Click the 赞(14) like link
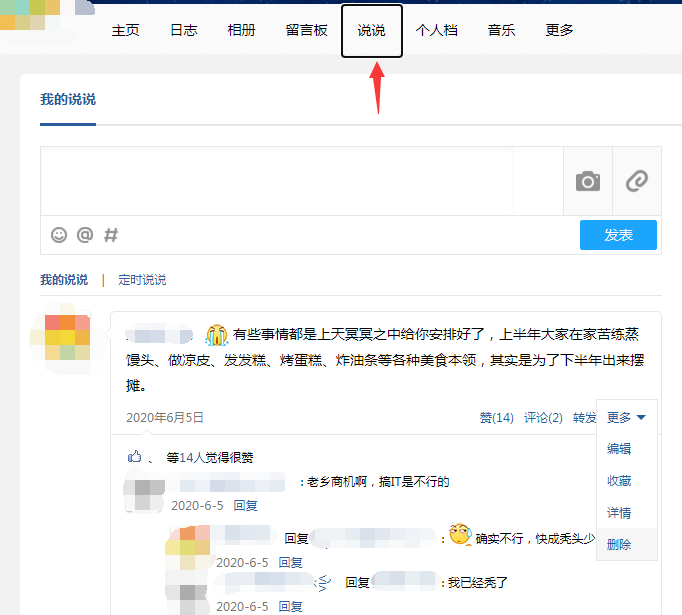 (496, 418)
